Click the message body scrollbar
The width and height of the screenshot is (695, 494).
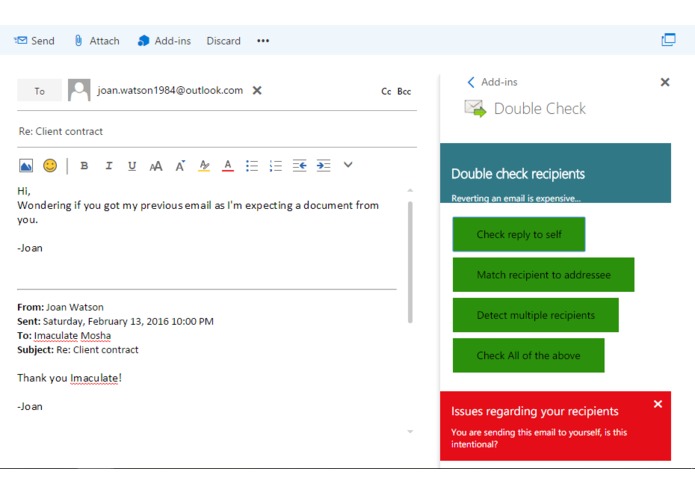tap(410, 262)
